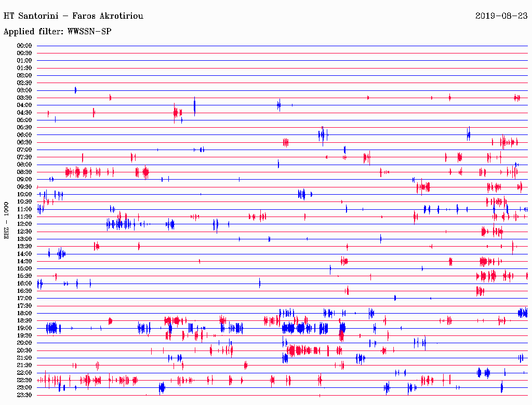The height and width of the screenshot is (405, 532).
Task: Click the 22:30 time label
Action: pyautogui.click(x=24, y=380)
